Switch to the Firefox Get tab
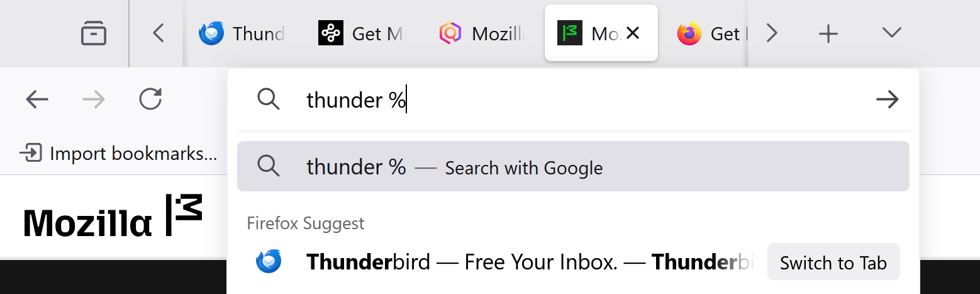 coord(708,33)
